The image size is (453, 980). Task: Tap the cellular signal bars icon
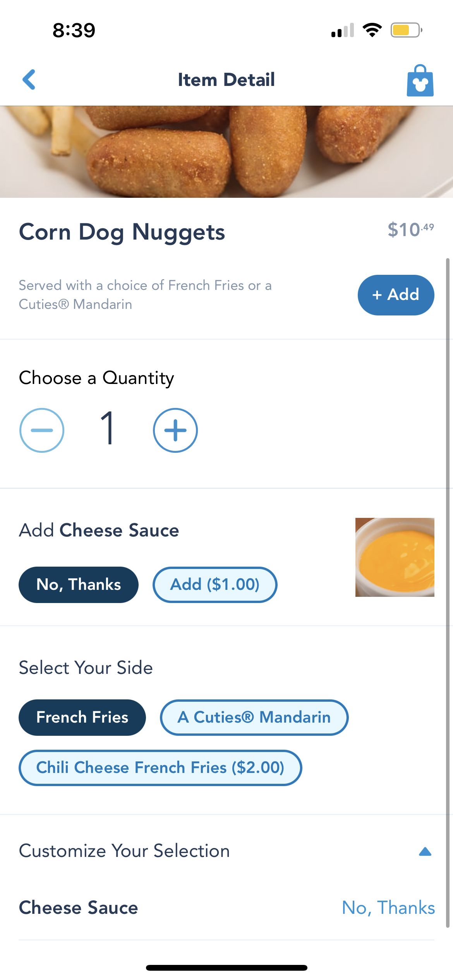tap(343, 31)
